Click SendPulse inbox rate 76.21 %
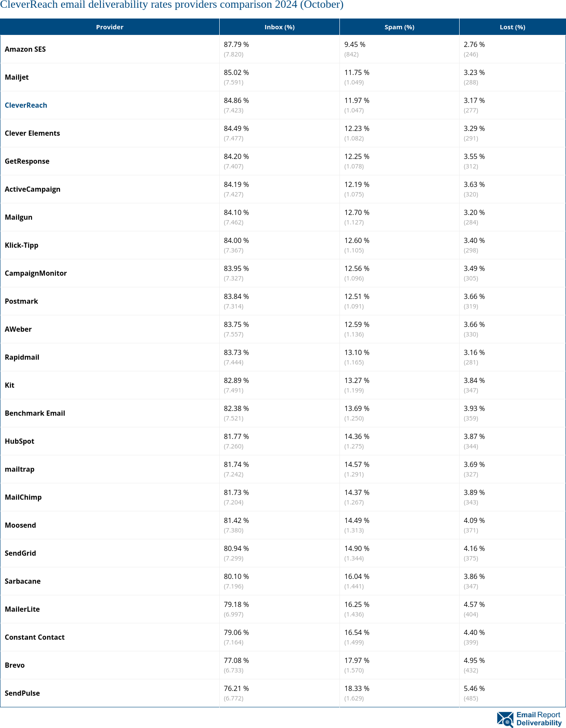 236,688
